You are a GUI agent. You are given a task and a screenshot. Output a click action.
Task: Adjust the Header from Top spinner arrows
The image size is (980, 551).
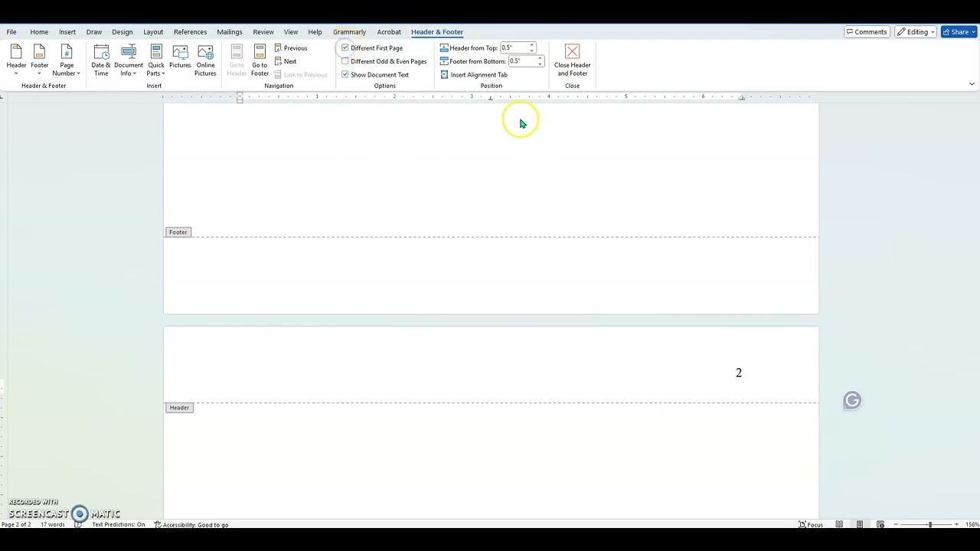(532, 47)
